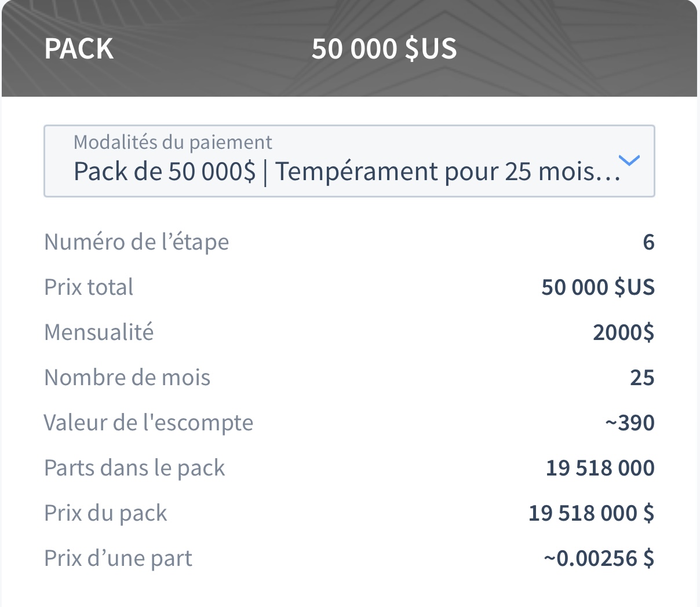Click the 50 000 $US header amount
The width and height of the screenshot is (700, 607).
click(x=384, y=49)
